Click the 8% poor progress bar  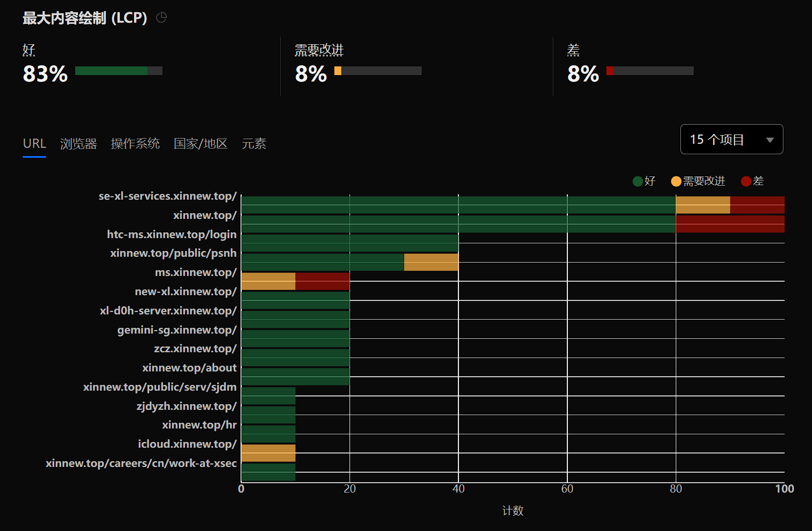[x=650, y=71]
